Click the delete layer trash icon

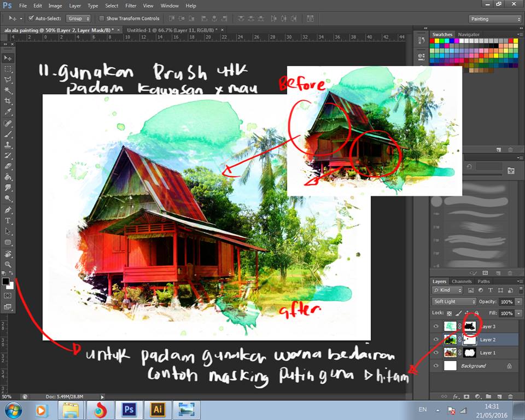[510, 396]
